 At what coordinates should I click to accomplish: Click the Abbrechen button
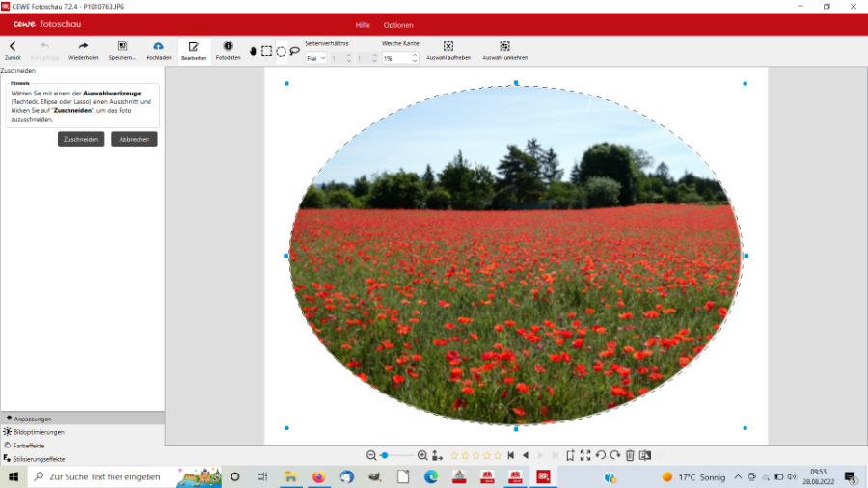[134, 139]
